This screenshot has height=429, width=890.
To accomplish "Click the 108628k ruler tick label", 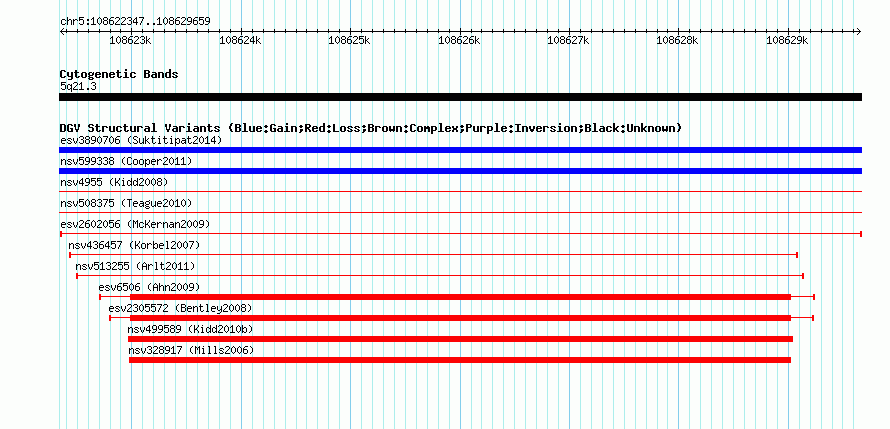I will tap(678, 40).
